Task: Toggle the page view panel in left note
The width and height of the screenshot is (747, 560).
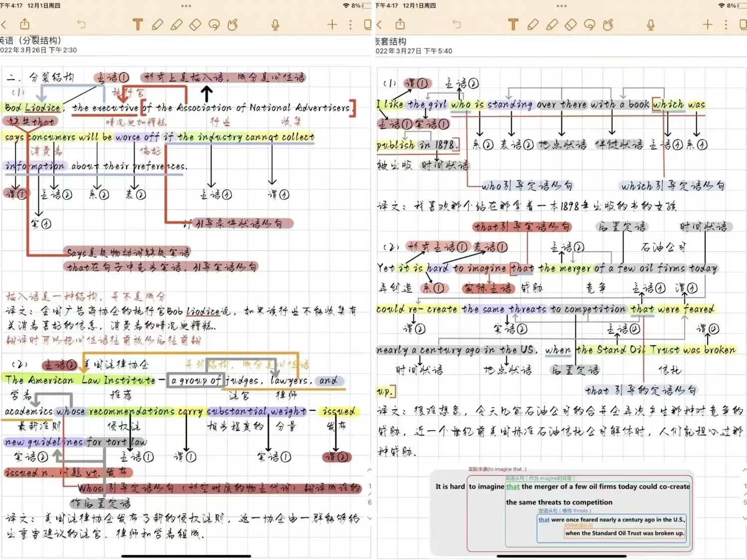Action: [x=368, y=24]
